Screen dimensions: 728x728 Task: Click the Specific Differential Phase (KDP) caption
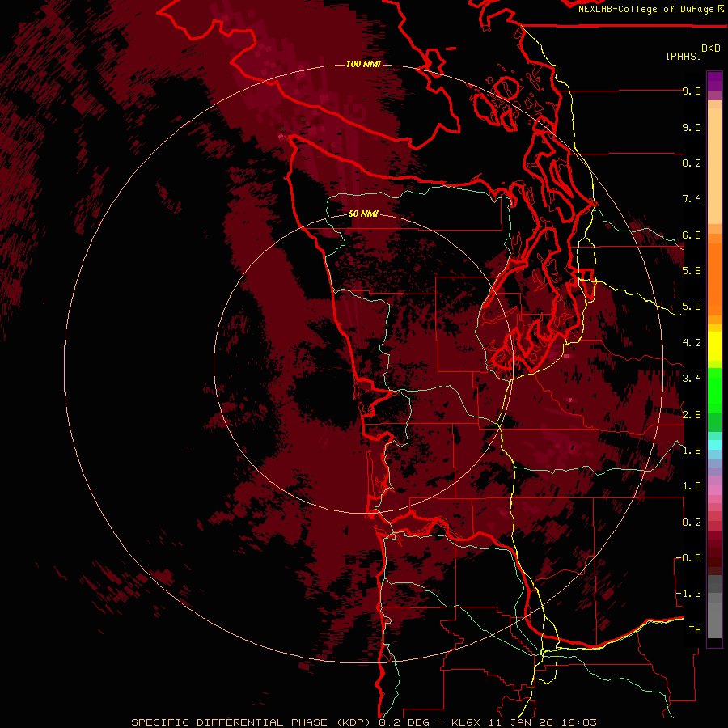tap(252, 722)
